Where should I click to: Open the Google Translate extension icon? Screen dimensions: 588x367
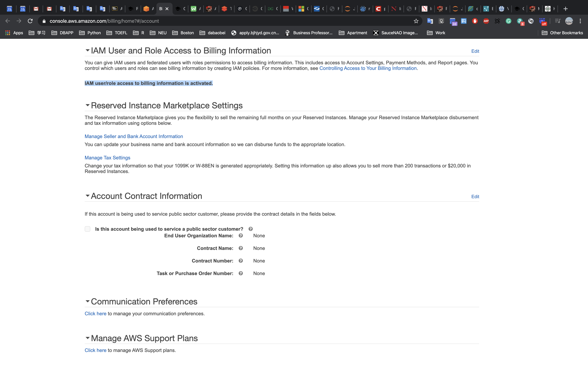click(430, 21)
